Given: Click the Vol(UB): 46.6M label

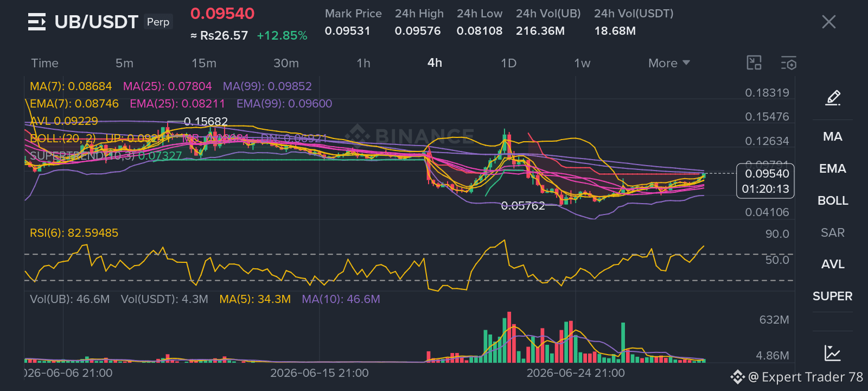Looking at the screenshot, I should coord(70,299).
